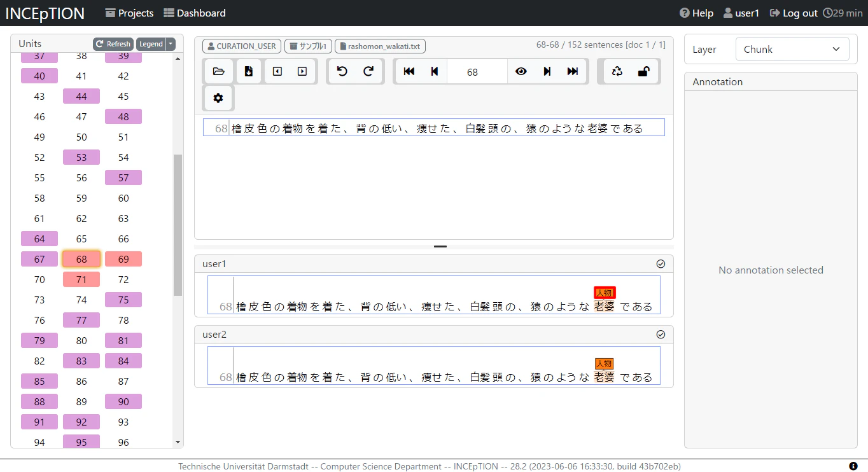
Task: Click the pane splitter handle bar
Action: pos(440,246)
